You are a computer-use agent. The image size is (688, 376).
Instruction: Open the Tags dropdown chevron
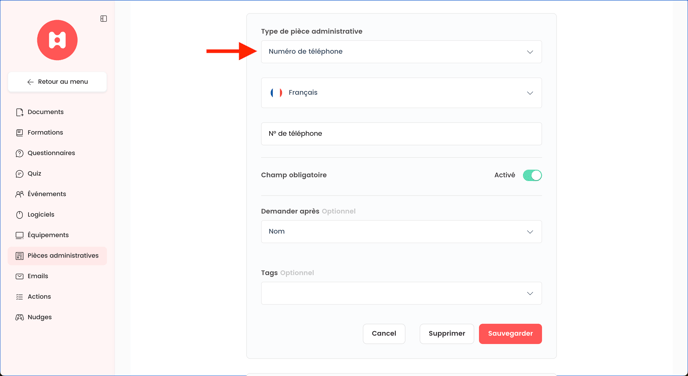530,294
